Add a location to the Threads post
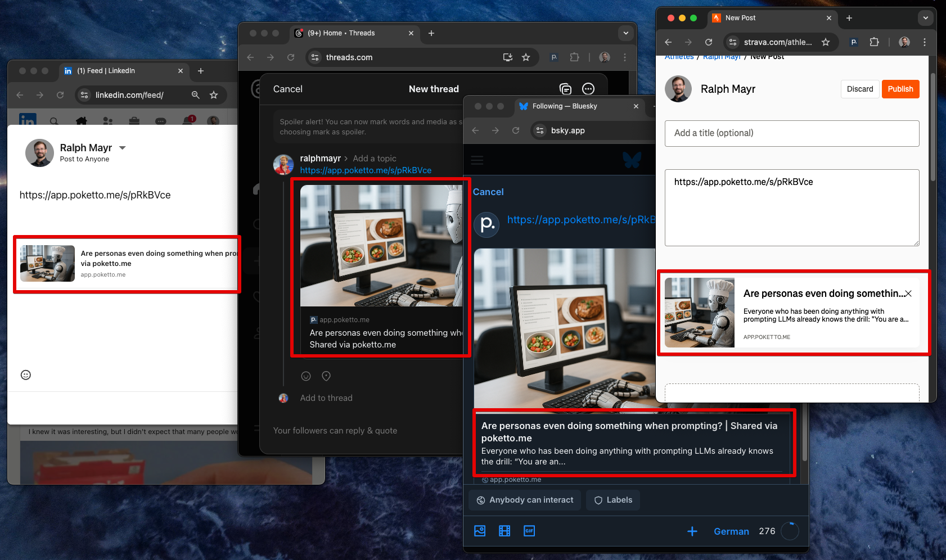946x560 pixels. click(326, 376)
